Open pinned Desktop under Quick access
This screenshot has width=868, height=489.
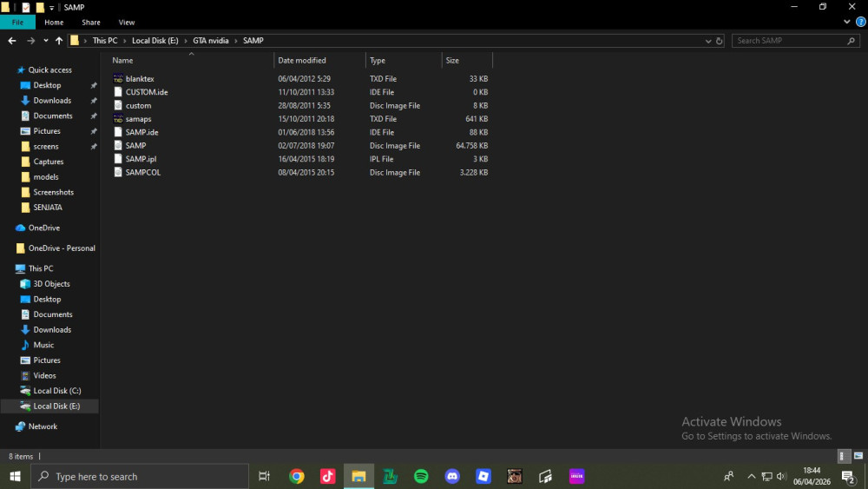pos(47,85)
